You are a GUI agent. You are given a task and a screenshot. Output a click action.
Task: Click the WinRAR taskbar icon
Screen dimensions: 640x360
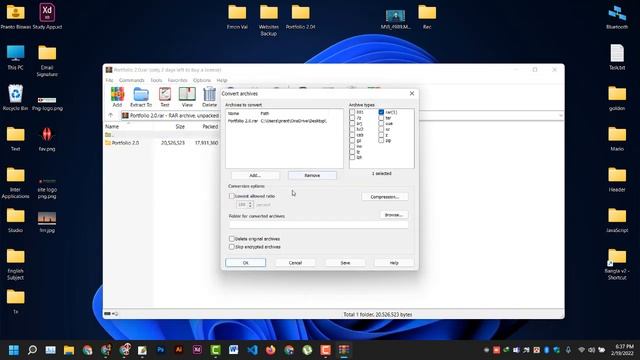coord(344,350)
